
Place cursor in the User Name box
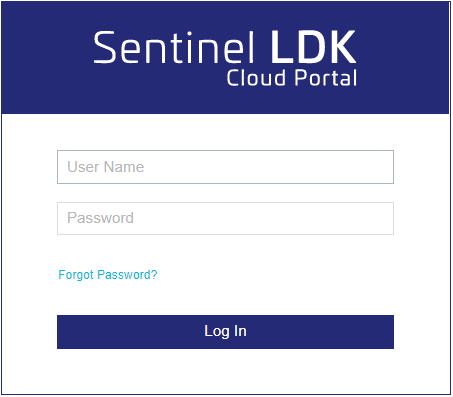click(x=225, y=167)
